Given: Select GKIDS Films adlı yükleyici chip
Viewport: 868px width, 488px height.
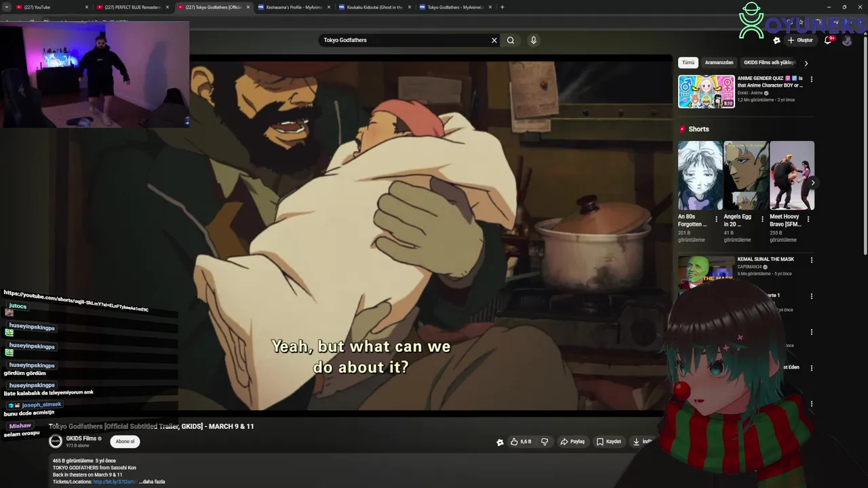Looking at the screenshot, I should [x=770, y=62].
